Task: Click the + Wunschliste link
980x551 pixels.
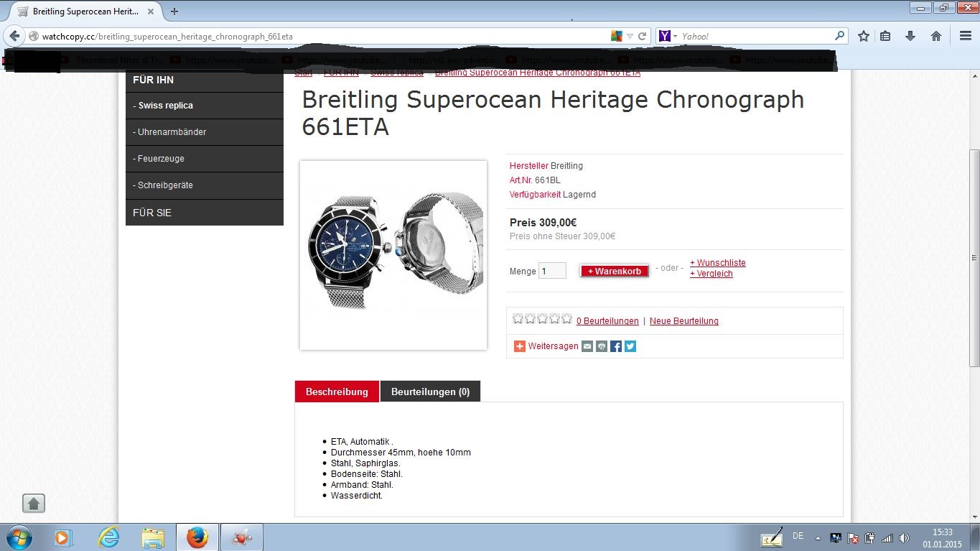Action: [718, 263]
